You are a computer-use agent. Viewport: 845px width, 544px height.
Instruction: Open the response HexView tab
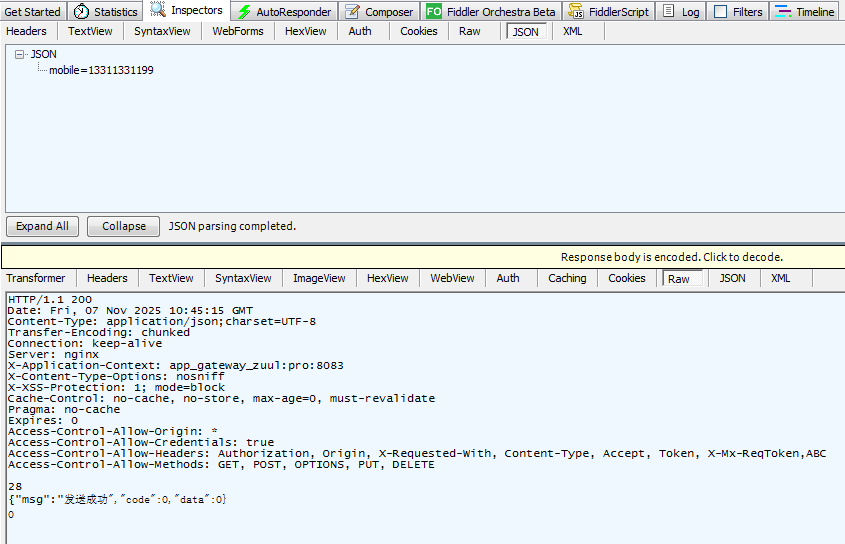[387, 278]
